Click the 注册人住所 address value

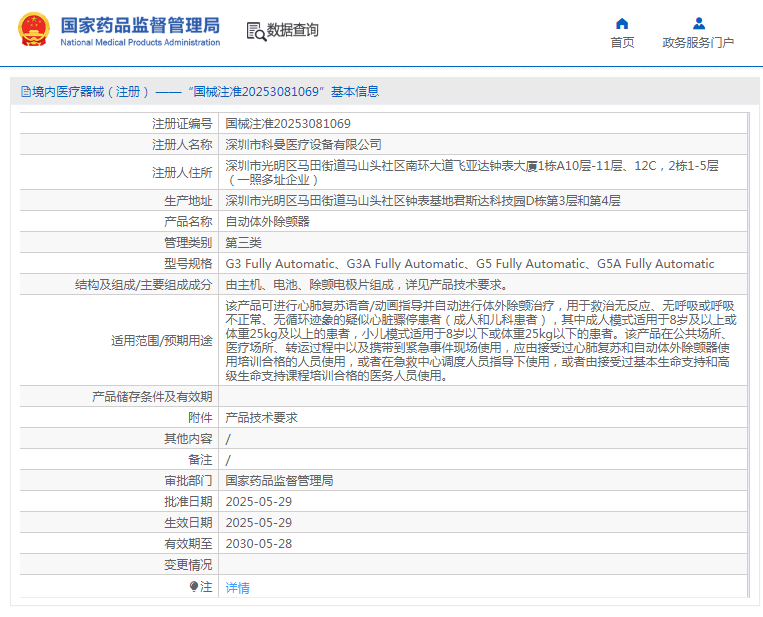[x=472, y=172]
